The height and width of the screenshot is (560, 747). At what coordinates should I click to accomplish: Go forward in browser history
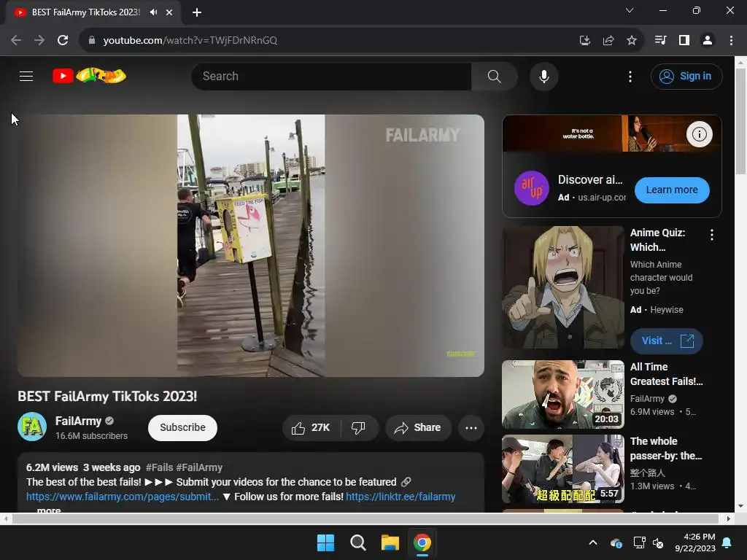tap(39, 41)
